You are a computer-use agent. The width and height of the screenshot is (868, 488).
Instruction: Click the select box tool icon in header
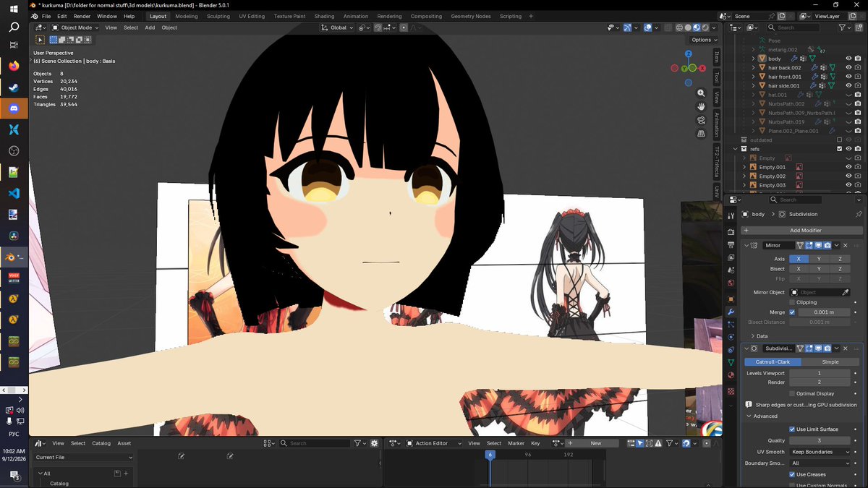click(x=41, y=40)
